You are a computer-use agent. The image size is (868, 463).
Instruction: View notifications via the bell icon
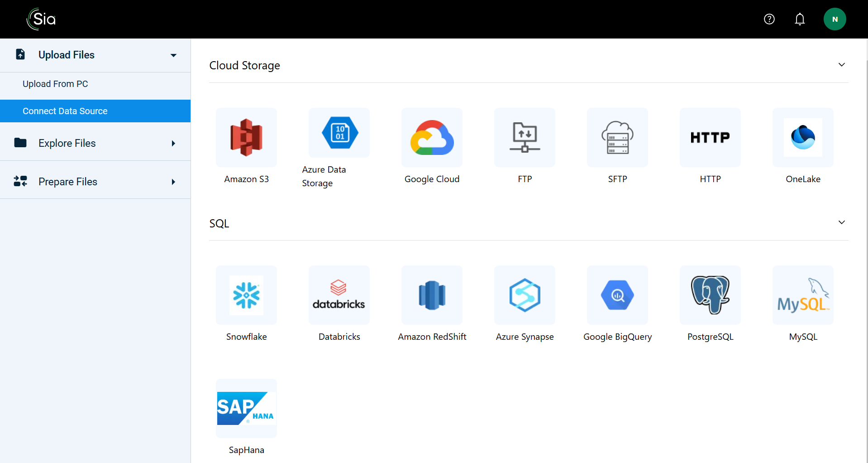(800, 19)
